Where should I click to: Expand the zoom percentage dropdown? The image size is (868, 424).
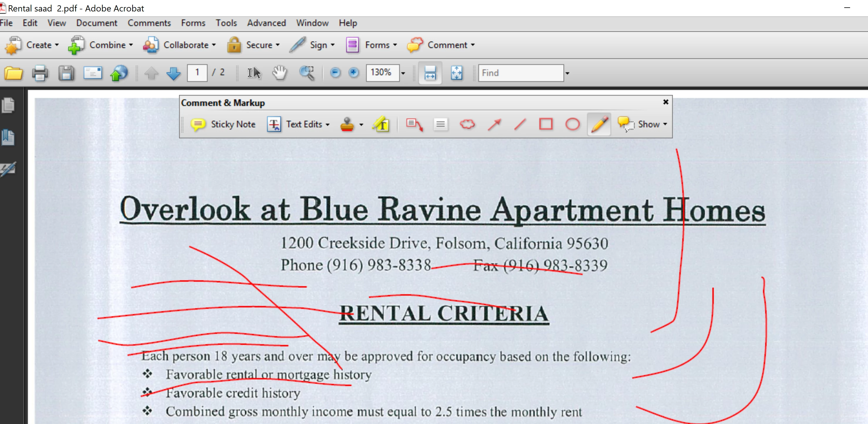403,73
